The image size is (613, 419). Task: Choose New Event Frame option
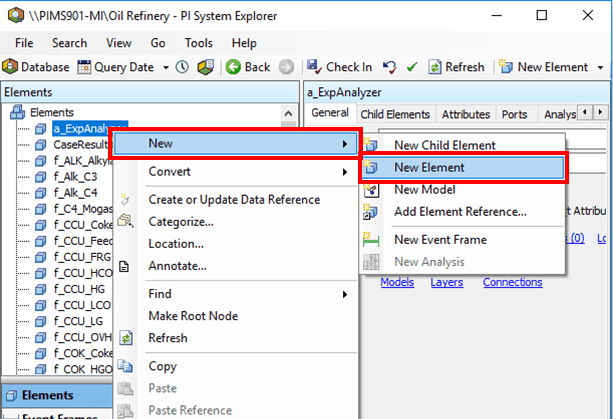coord(440,240)
